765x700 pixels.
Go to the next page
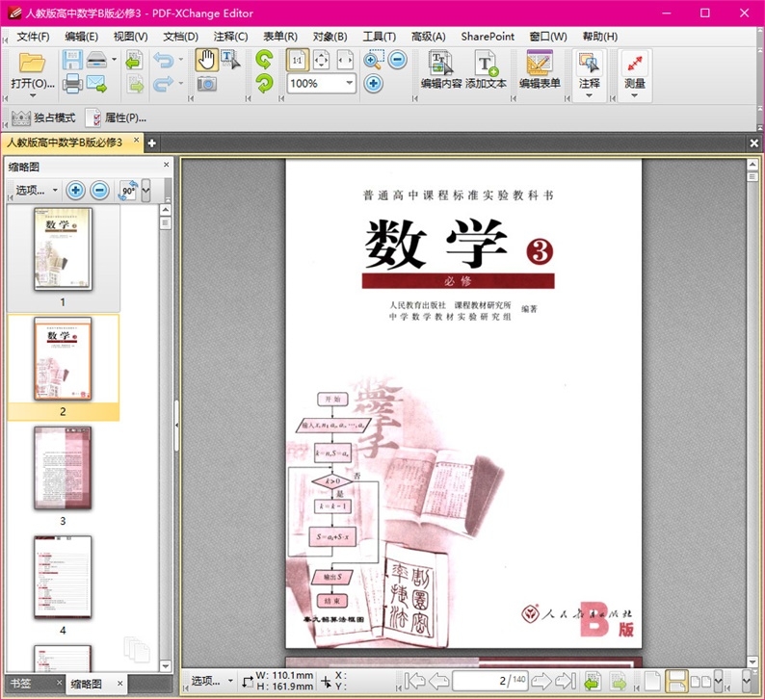(541, 681)
